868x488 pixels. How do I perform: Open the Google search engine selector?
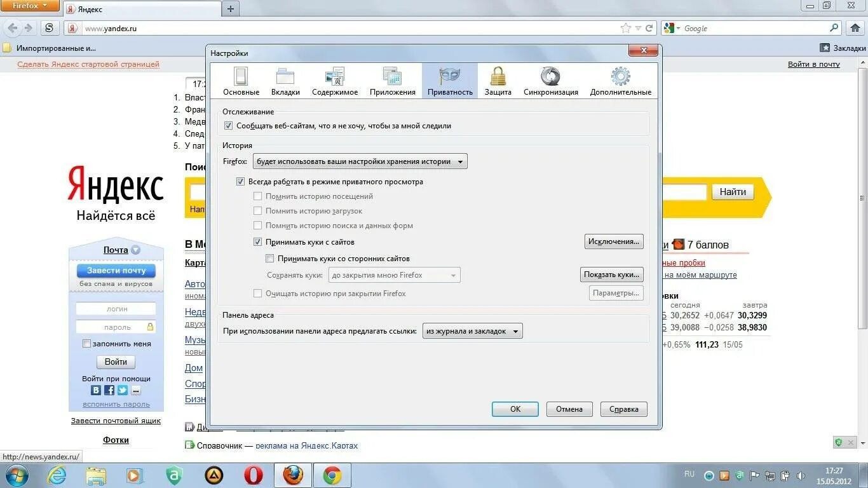(x=672, y=28)
